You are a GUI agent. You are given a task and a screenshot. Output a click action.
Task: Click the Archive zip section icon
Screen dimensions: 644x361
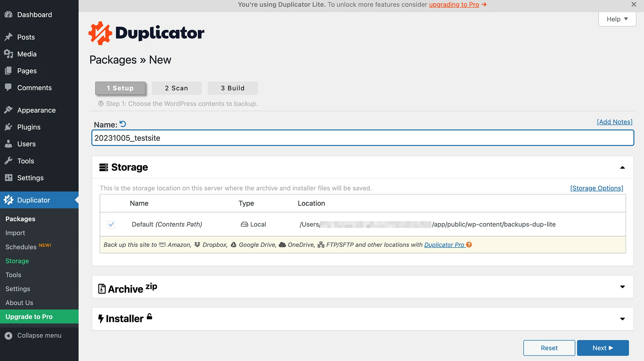pyautogui.click(x=101, y=288)
